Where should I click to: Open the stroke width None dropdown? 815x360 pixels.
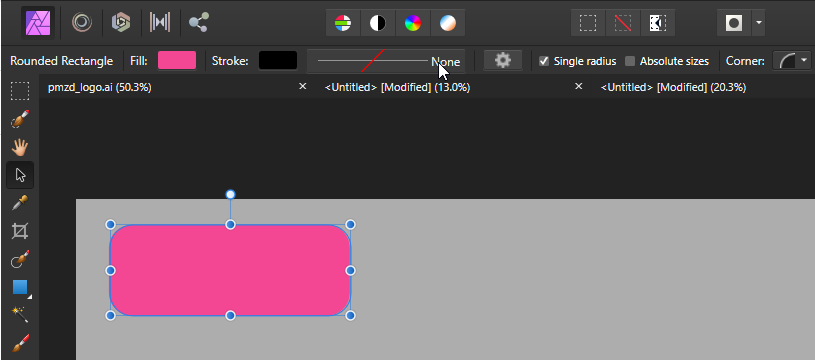(386, 61)
